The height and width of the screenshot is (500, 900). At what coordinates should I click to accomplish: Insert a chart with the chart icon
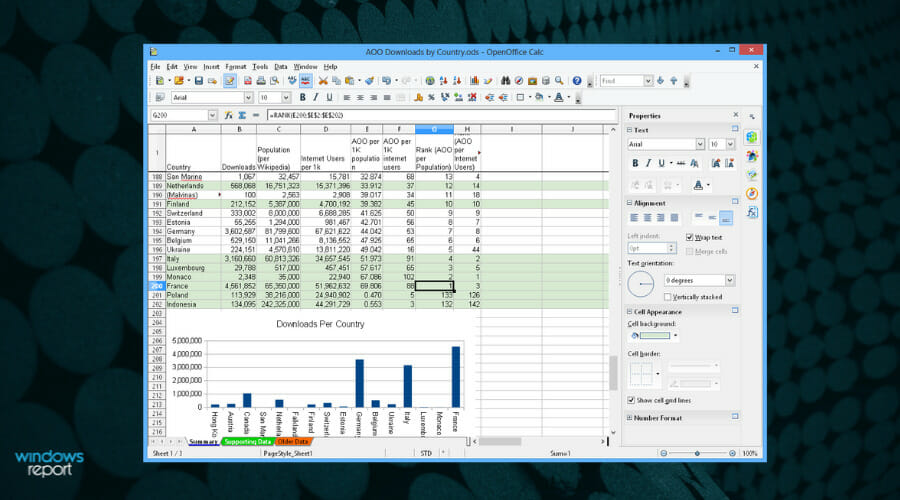474,81
